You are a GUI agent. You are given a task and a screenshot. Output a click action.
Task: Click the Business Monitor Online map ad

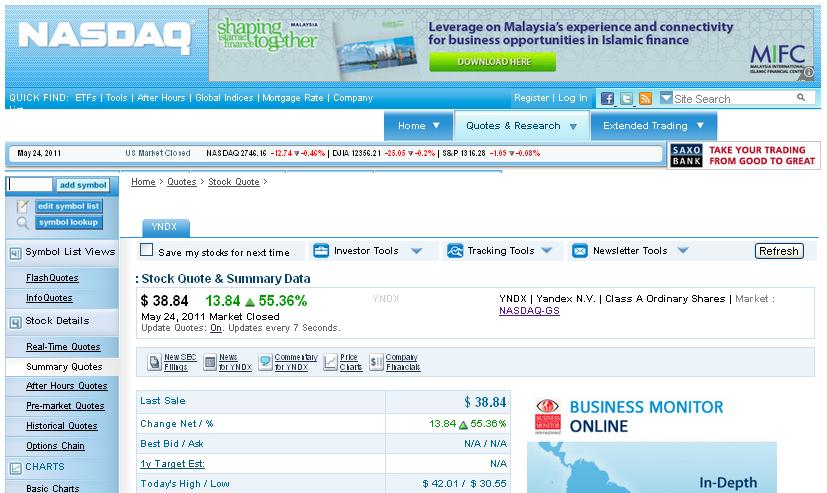[651, 467]
